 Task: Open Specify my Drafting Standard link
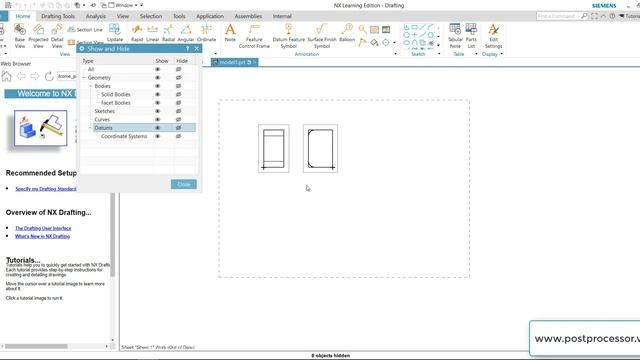(x=46, y=189)
